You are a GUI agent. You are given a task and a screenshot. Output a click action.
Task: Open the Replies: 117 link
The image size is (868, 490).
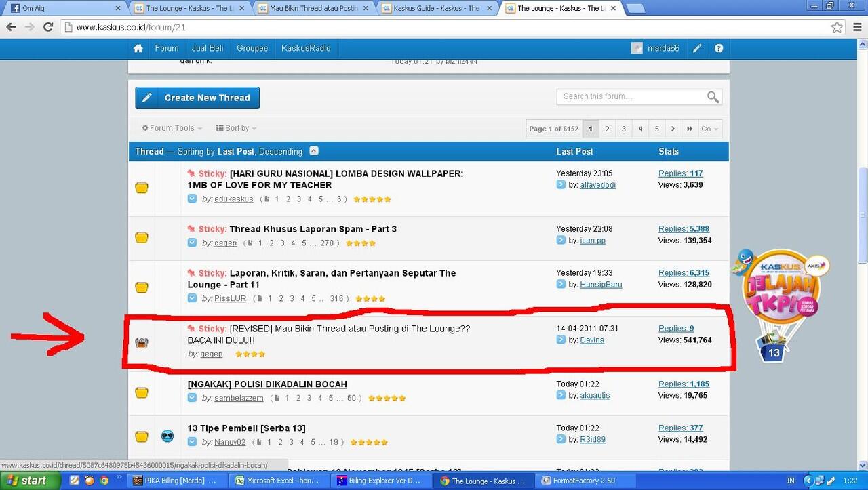click(x=681, y=173)
